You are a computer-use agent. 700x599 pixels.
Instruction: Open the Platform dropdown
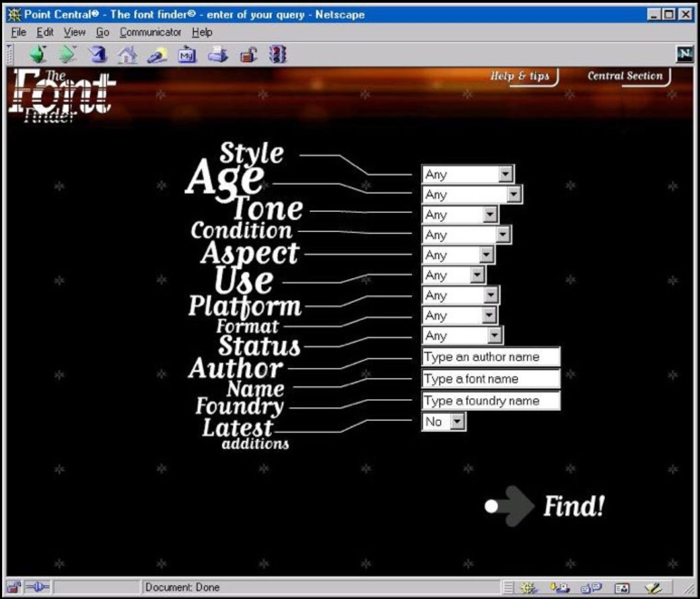460,295
